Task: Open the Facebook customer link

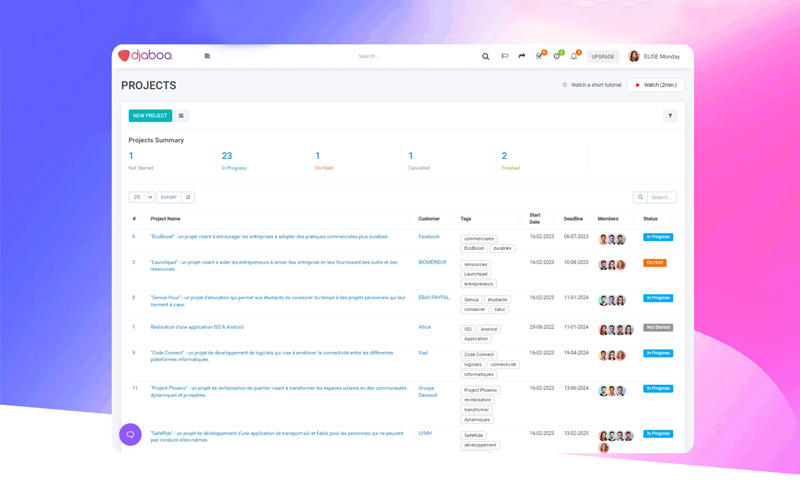Action: pyautogui.click(x=429, y=237)
